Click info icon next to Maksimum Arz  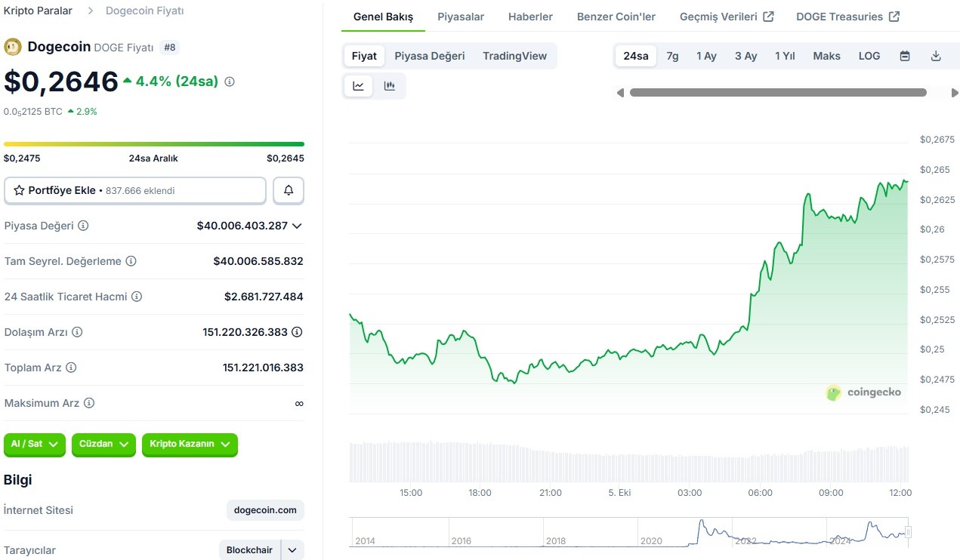click(89, 403)
